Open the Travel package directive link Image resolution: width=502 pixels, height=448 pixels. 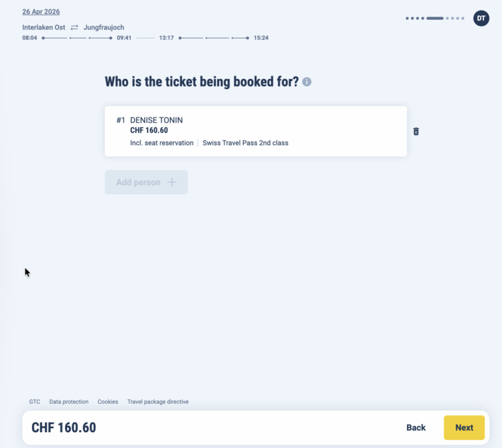[158, 402]
